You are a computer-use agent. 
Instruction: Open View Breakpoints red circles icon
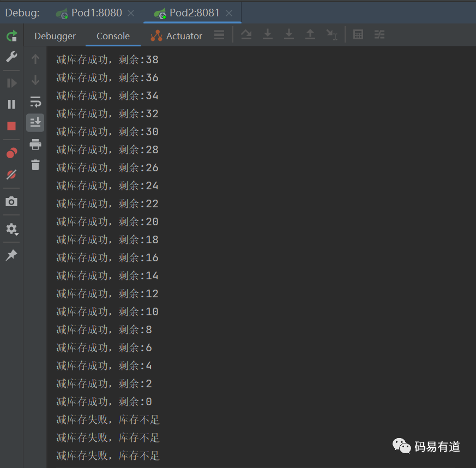click(11, 153)
